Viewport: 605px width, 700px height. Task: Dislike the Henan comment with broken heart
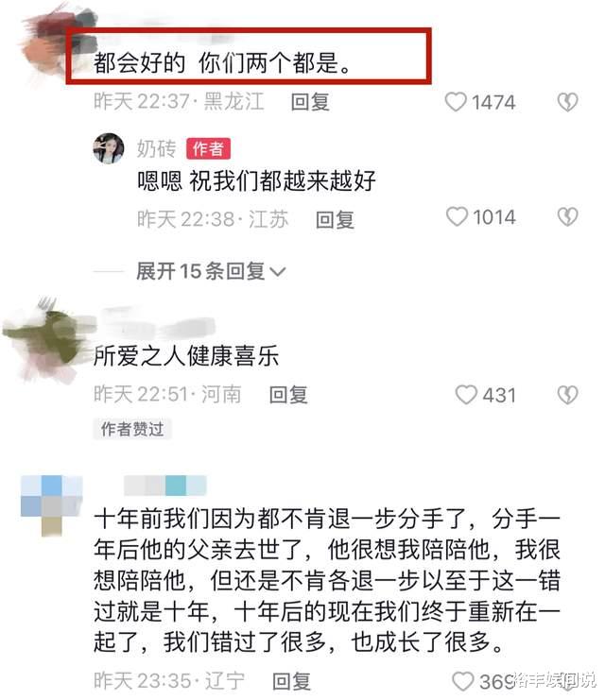point(567,395)
